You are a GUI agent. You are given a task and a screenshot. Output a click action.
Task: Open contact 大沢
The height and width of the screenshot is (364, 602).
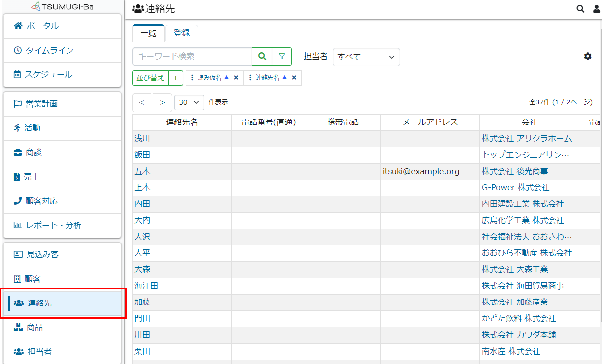click(142, 237)
